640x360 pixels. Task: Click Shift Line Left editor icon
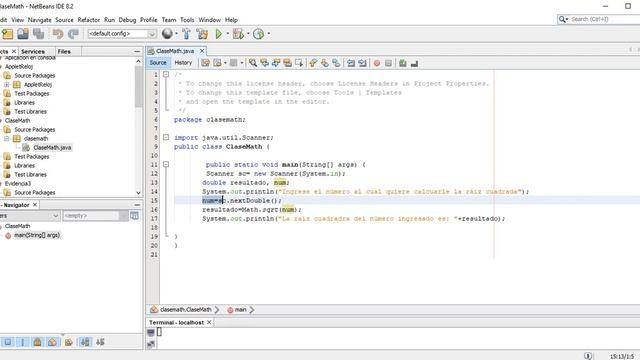(x=351, y=63)
